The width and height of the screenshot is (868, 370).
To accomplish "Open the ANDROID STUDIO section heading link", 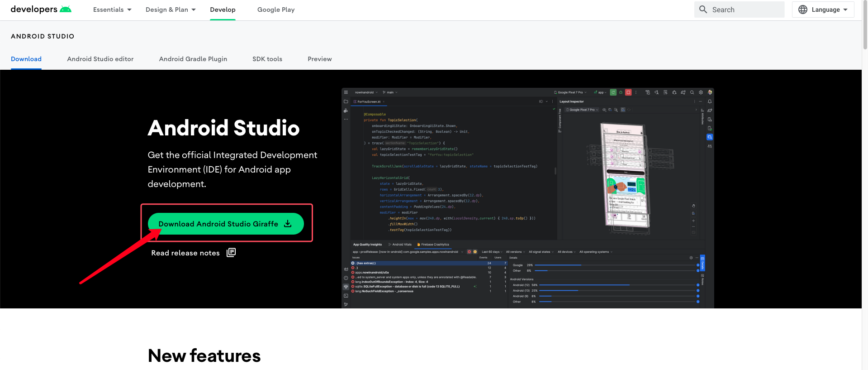I will click(x=43, y=36).
